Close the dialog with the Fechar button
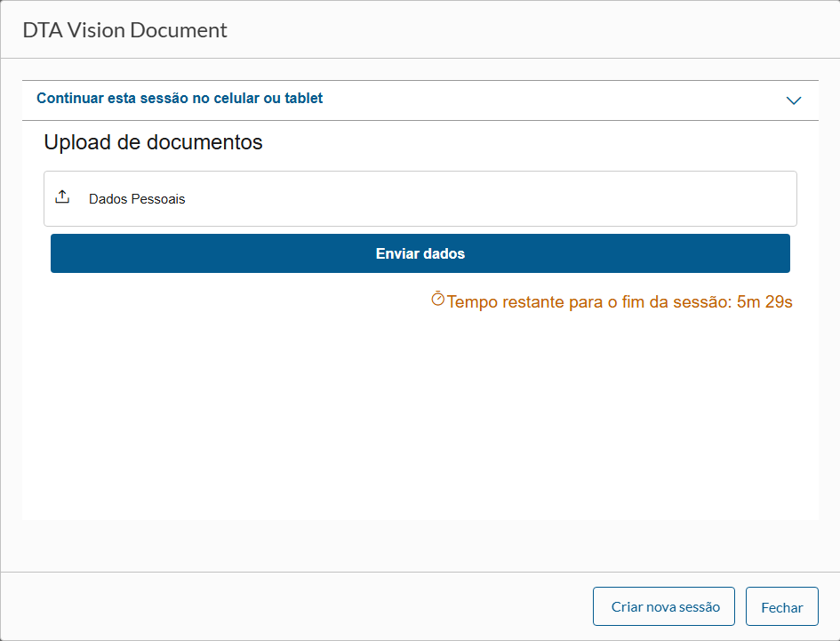Screen dimensions: 840x641 [x=782, y=607]
